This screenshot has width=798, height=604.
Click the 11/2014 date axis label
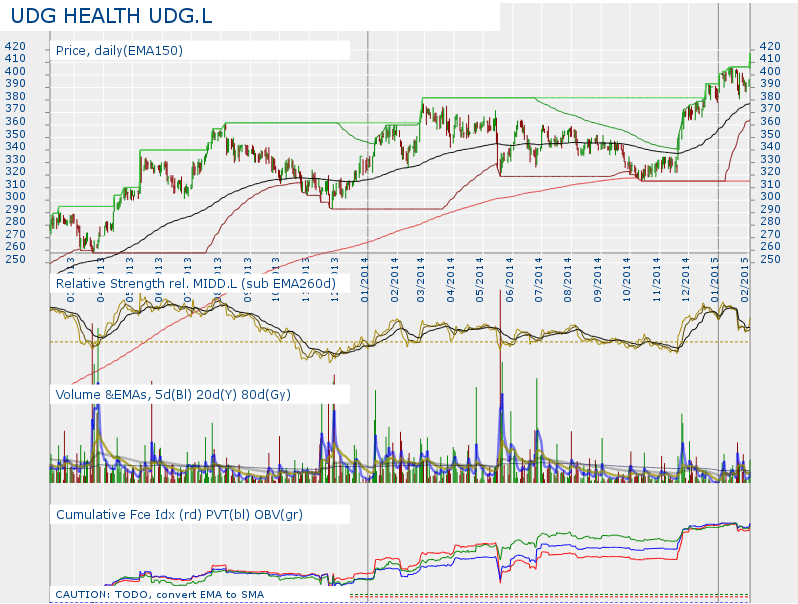pos(657,280)
